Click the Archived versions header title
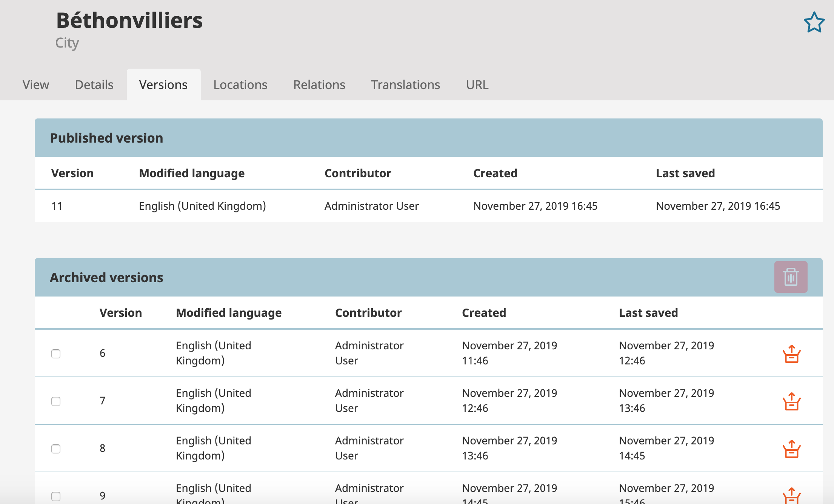The height and width of the screenshot is (504, 834). [106, 278]
